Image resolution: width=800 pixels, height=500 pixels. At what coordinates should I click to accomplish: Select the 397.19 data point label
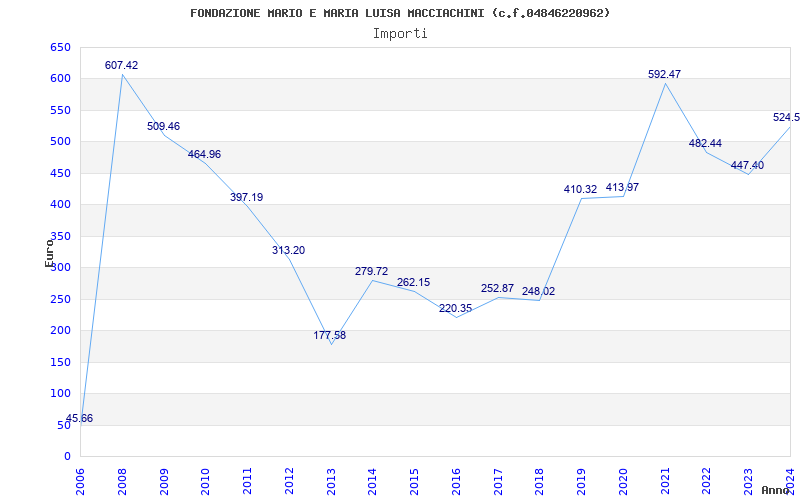click(x=246, y=197)
